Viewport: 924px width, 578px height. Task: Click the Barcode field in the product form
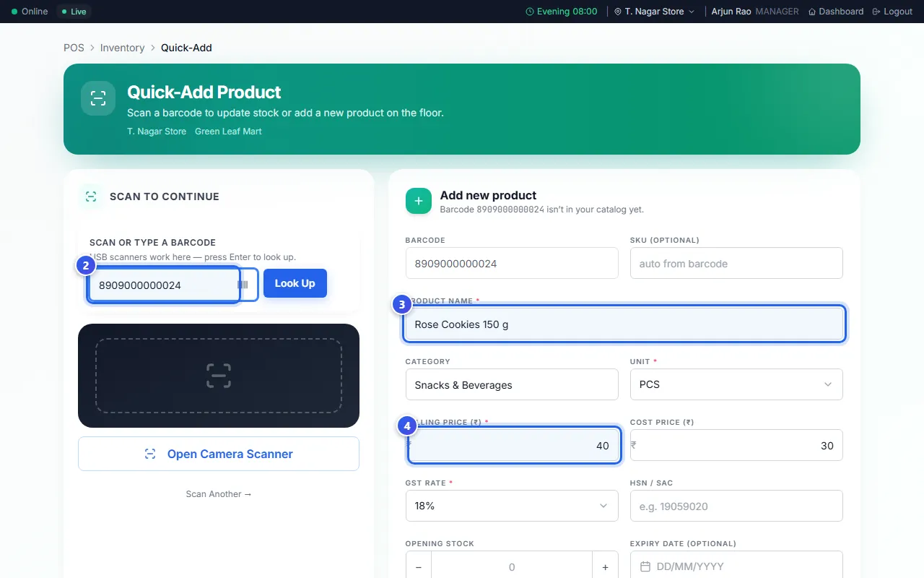[x=512, y=263]
